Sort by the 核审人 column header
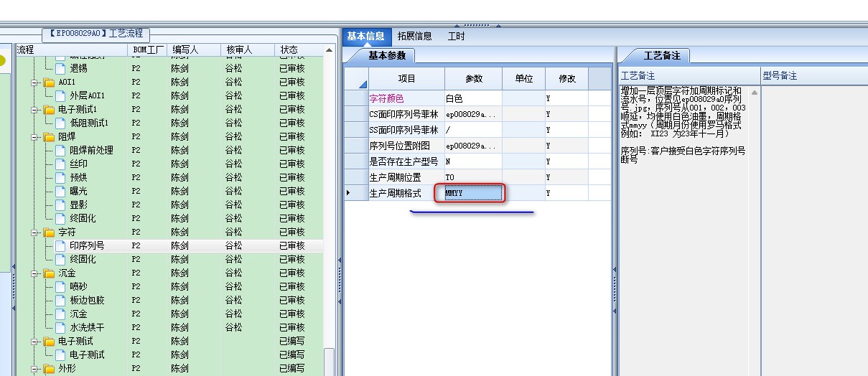This screenshot has width=868, height=376. (248, 50)
